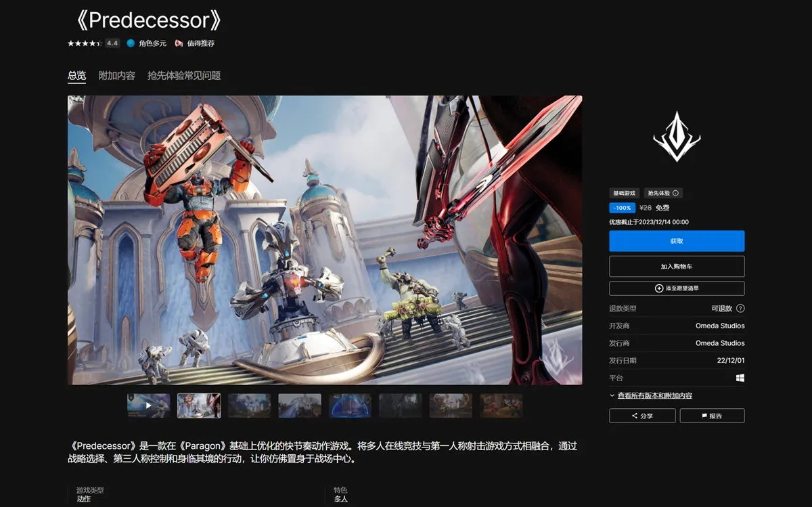812x507 pixels.
Task: Click Omeda Studios next to 发行商
Action: (720, 343)
